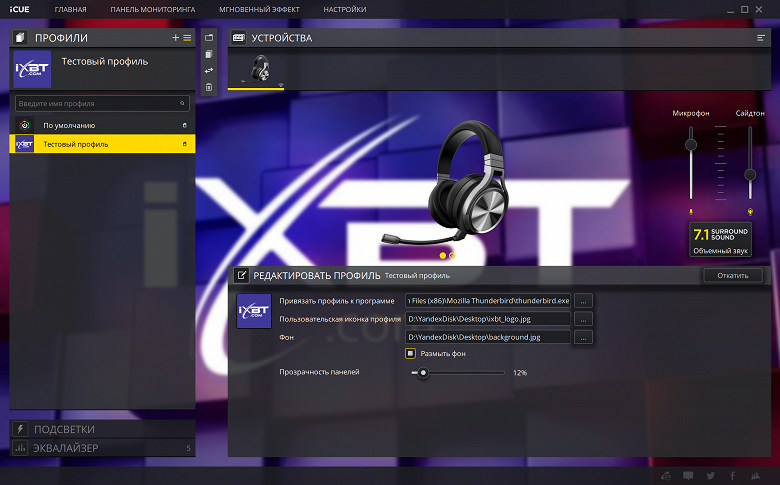
Task: Click the iCUE logo in the top bar
Action: [19, 9]
